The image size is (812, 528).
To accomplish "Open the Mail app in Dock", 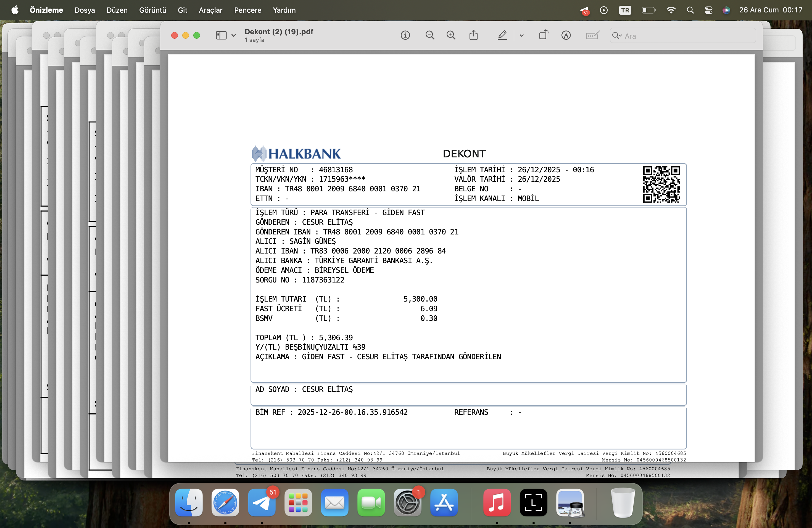I will 335,502.
